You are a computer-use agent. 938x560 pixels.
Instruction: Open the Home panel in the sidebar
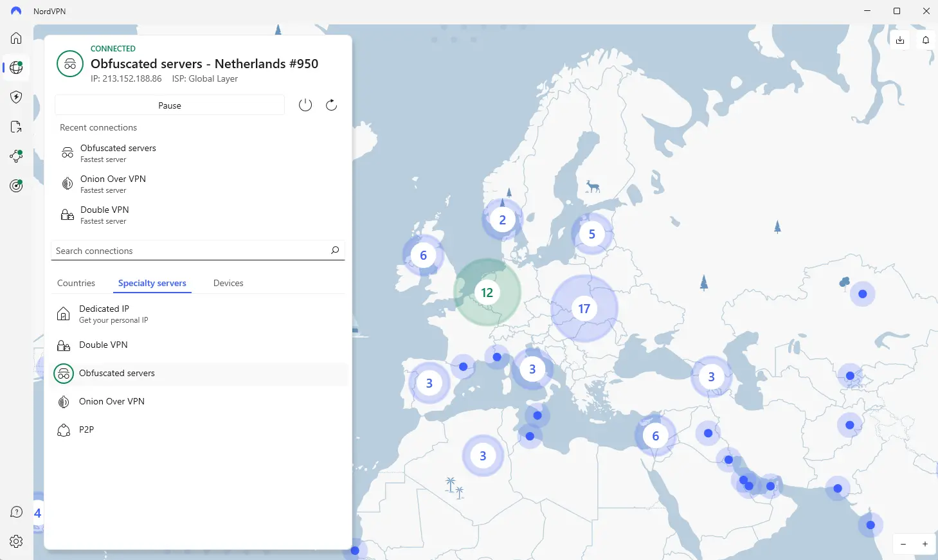pyautogui.click(x=15, y=38)
